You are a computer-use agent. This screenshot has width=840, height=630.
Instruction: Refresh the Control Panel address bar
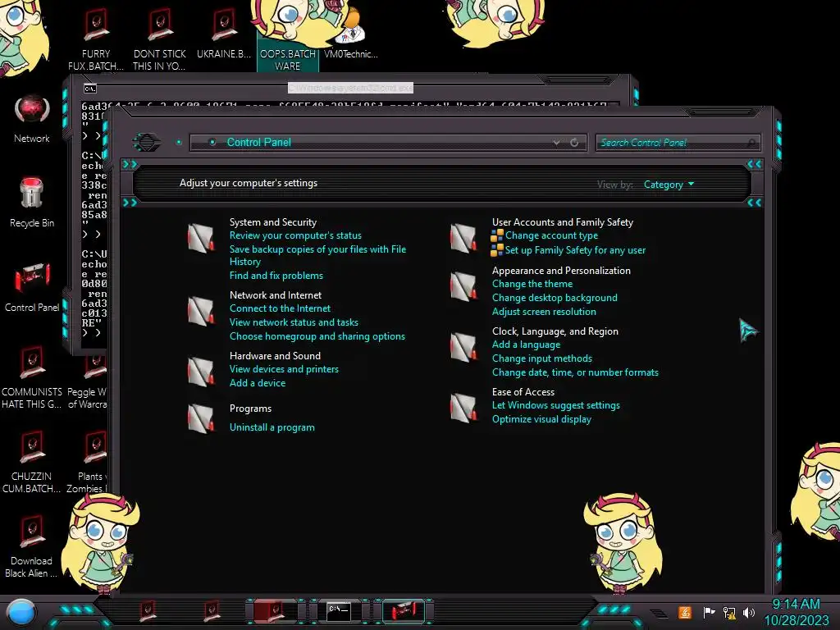tap(574, 143)
